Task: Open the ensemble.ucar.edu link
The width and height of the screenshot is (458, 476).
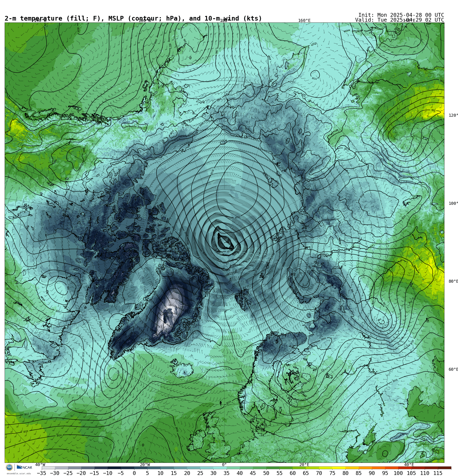Action: pos(19,474)
